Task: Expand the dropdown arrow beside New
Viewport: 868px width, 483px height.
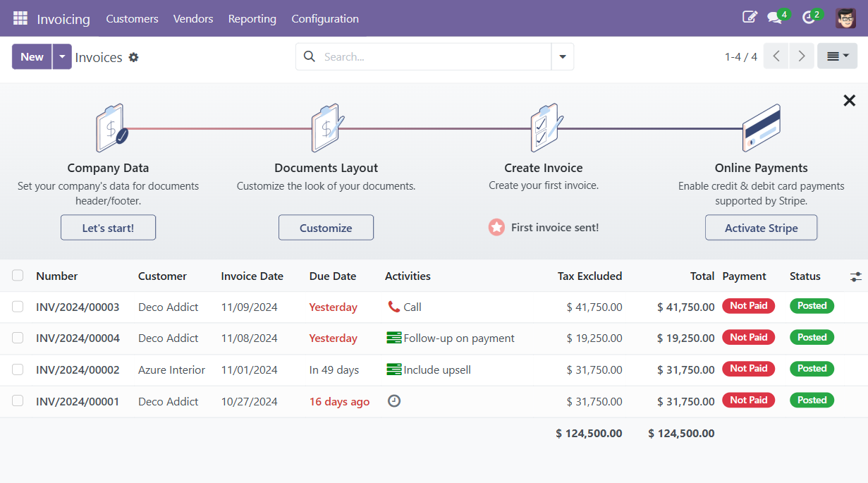Action: (x=62, y=57)
